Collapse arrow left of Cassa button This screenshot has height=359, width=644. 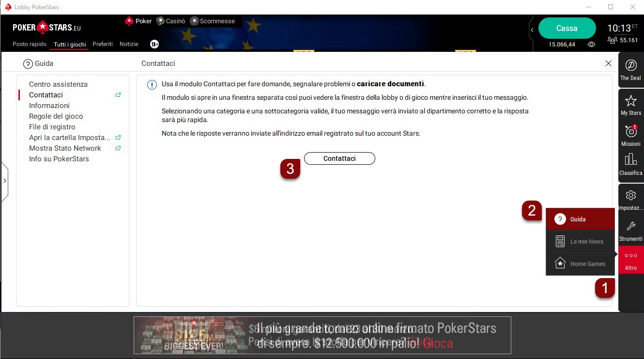532,30
